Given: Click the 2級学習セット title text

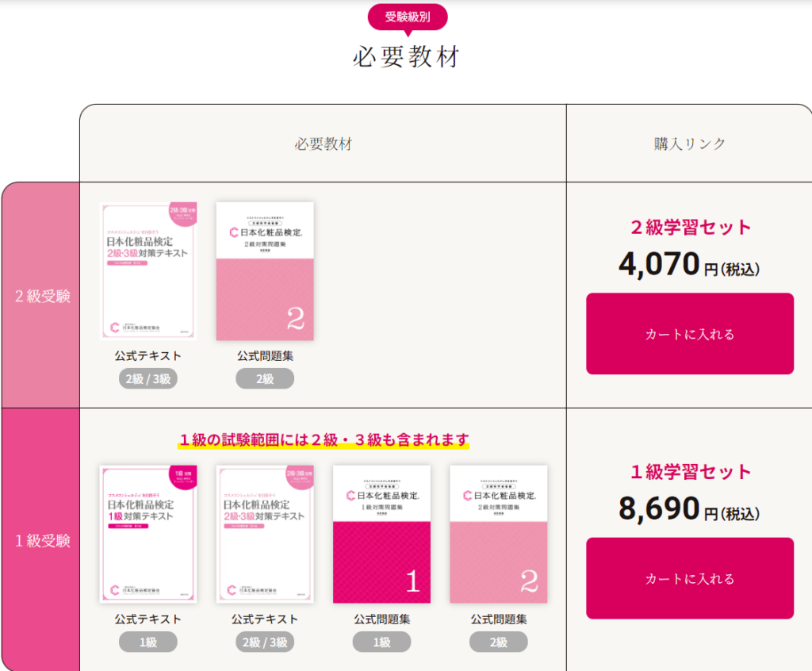Looking at the screenshot, I should (691, 227).
